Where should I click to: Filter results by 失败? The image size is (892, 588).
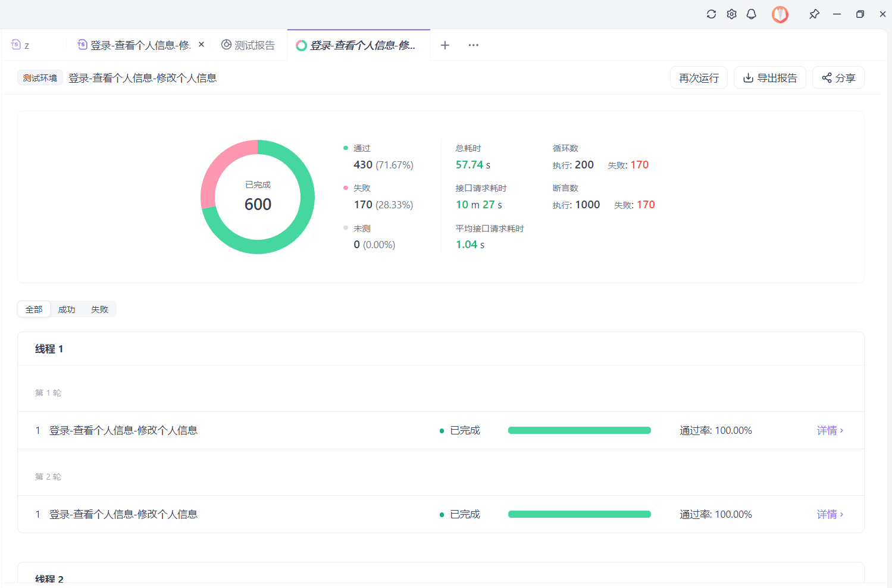[99, 309]
